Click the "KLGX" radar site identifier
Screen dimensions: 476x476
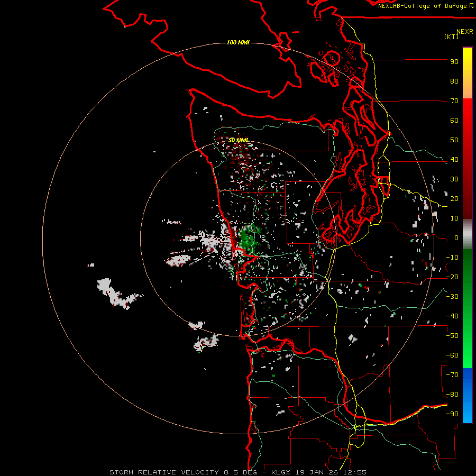[280, 472]
